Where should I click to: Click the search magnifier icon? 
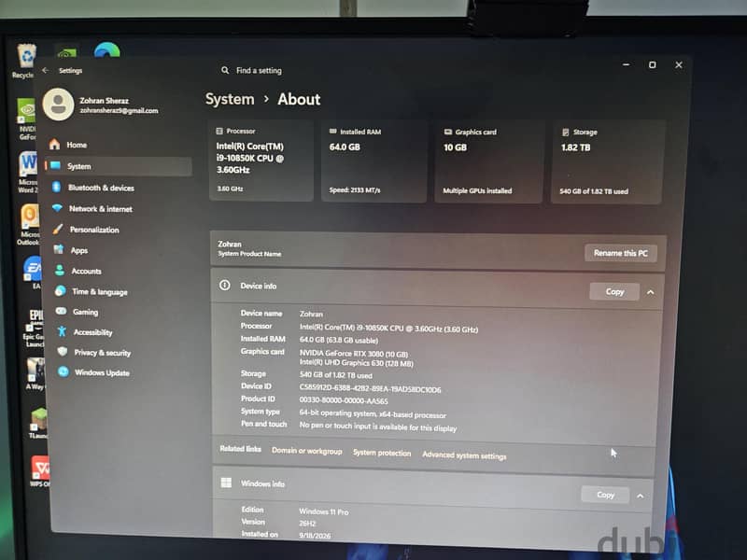[x=225, y=70]
